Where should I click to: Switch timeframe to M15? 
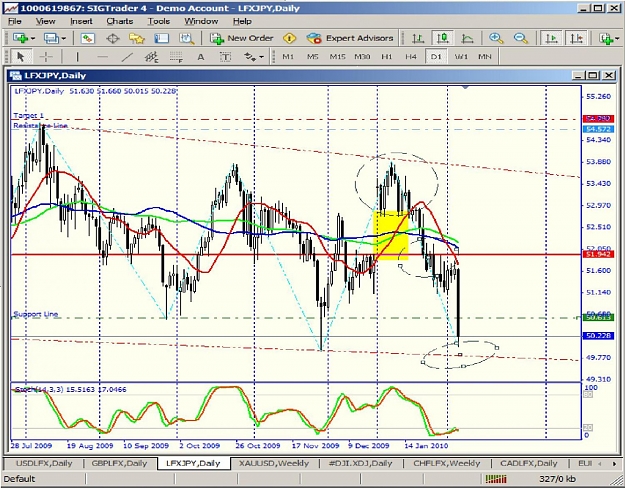(337, 57)
